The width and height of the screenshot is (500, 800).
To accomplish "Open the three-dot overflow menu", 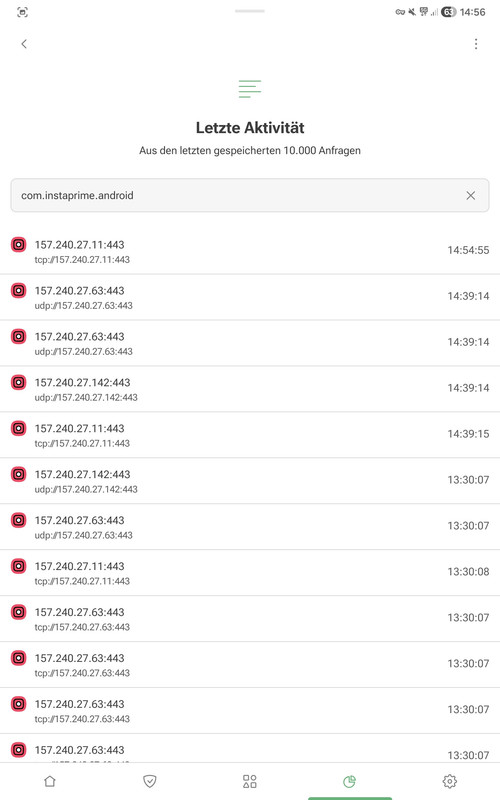I will click(x=476, y=44).
